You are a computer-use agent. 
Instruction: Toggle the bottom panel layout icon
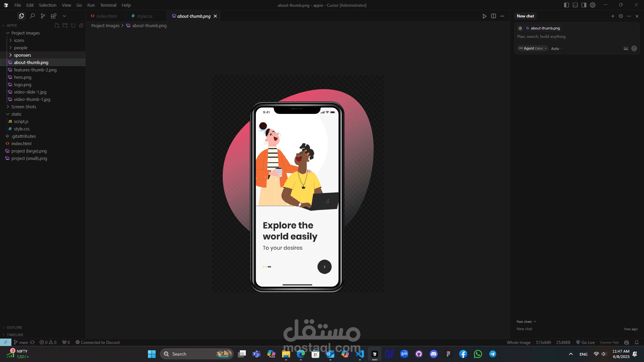(575, 5)
